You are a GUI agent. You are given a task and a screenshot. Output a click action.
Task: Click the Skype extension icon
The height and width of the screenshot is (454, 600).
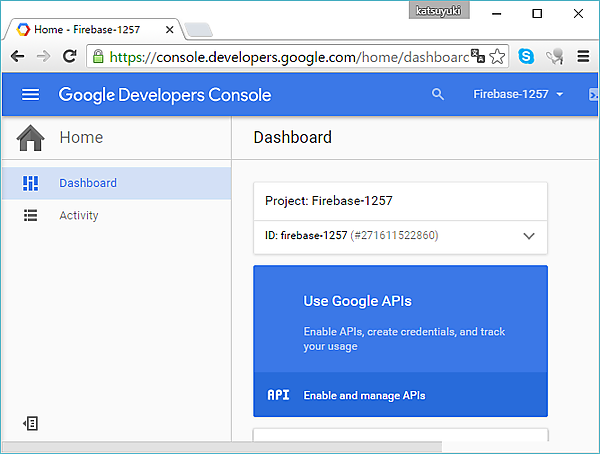pyautogui.click(x=526, y=57)
